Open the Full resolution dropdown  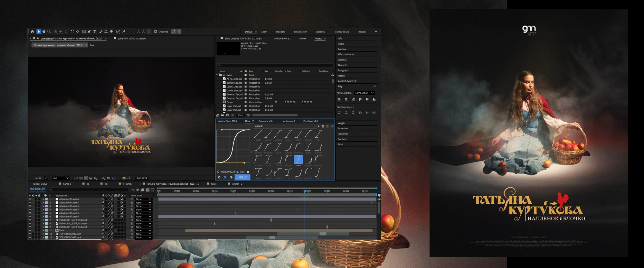point(61,178)
